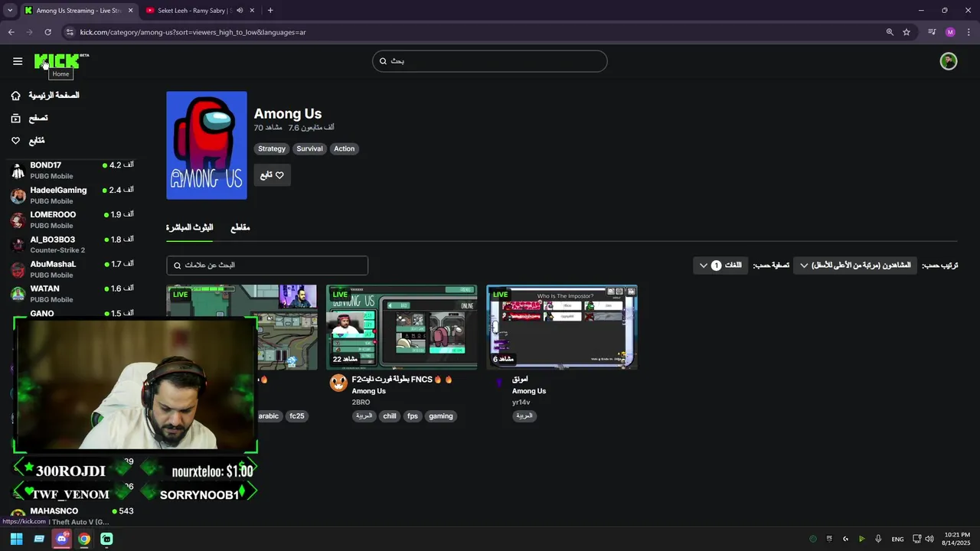Open the Browse sidebar item
Screen dimensions: 980x551
38,119
